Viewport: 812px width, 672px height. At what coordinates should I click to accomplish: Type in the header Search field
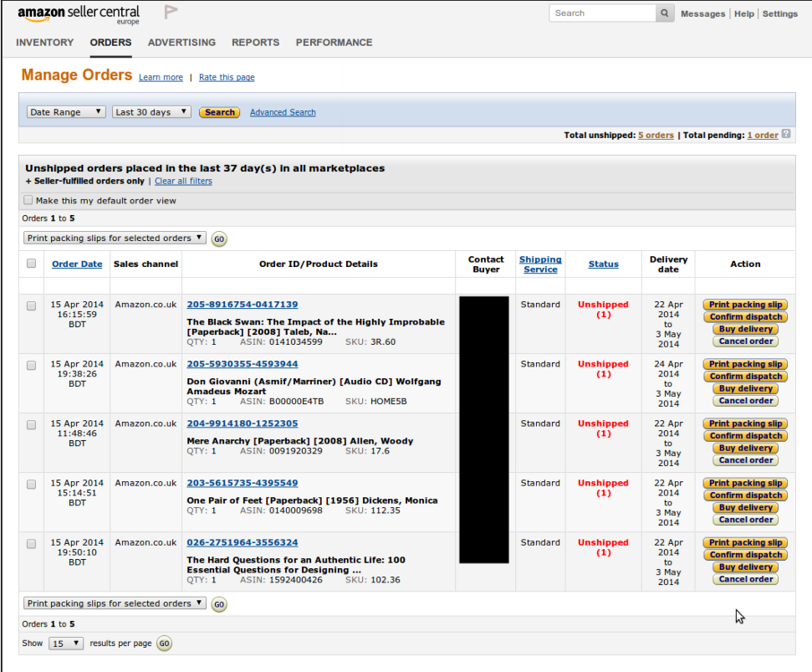(x=602, y=13)
